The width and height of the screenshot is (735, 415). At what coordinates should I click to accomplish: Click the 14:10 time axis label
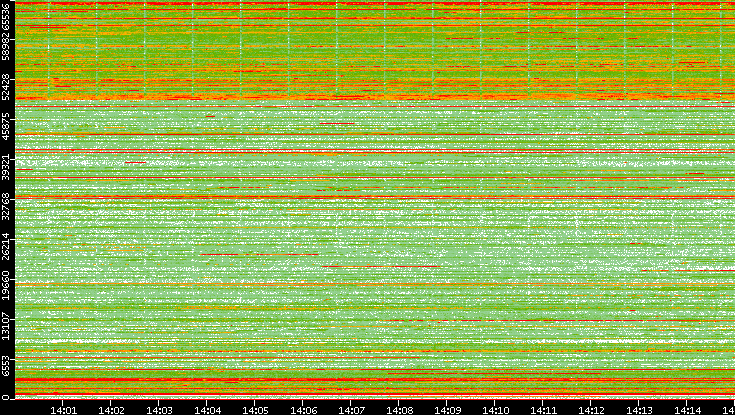pyautogui.click(x=495, y=410)
